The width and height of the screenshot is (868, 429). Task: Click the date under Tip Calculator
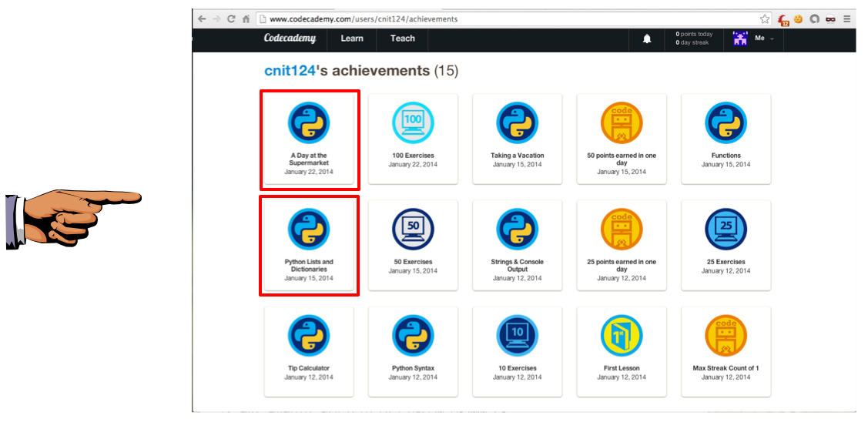[x=309, y=377]
